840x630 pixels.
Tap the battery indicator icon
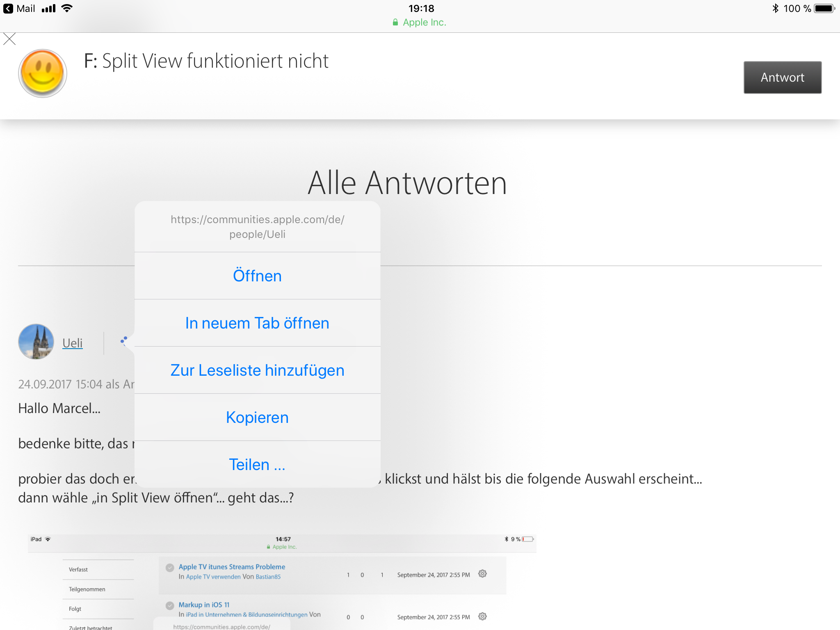point(824,9)
